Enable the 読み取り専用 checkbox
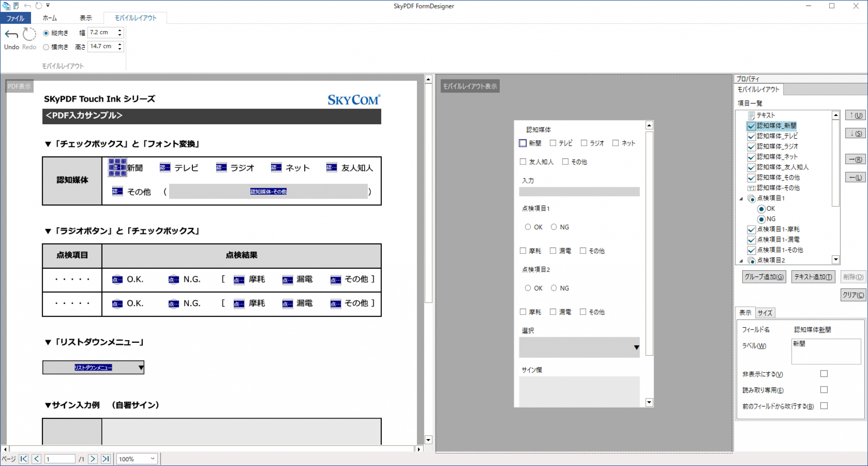Image resolution: width=868 pixels, height=466 pixels. (824, 390)
